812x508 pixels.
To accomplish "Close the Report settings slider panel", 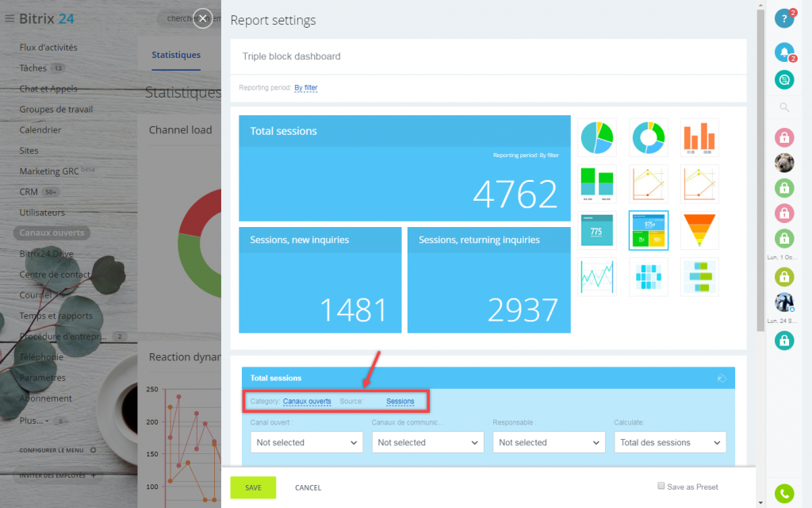I will pos(202,18).
